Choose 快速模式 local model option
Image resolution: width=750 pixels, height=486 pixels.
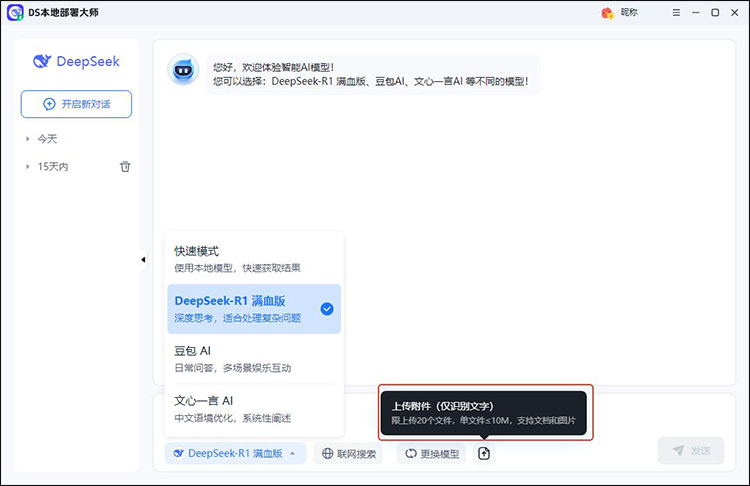coord(254,258)
